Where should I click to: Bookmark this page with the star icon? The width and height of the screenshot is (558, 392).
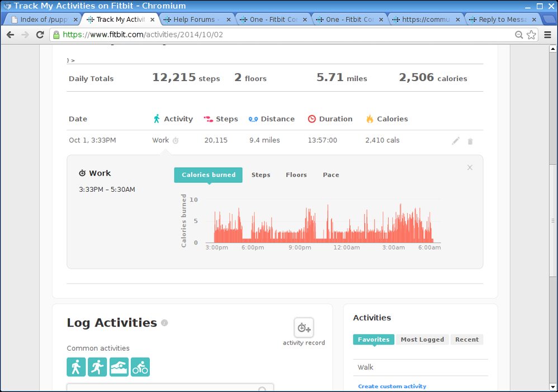coord(531,35)
